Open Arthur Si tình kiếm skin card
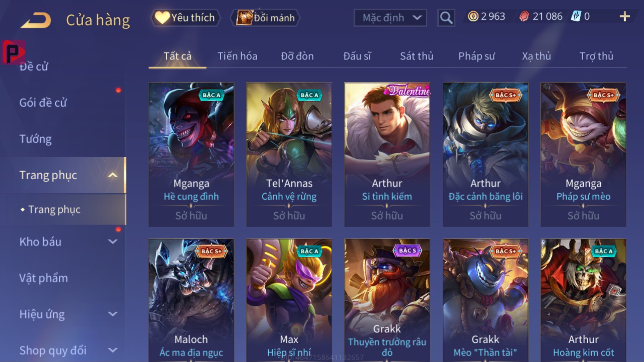644x362 pixels. click(x=387, y=155)
